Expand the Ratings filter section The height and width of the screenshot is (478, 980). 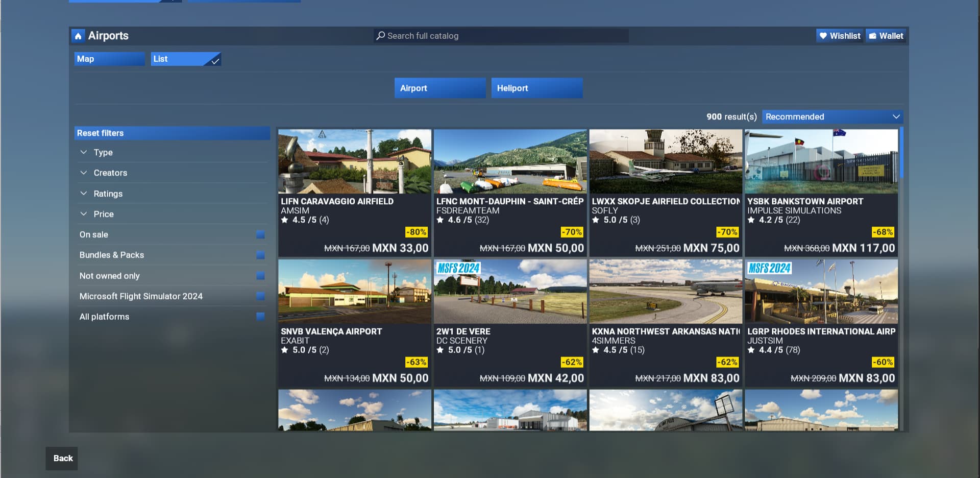[x=173, y=194]
